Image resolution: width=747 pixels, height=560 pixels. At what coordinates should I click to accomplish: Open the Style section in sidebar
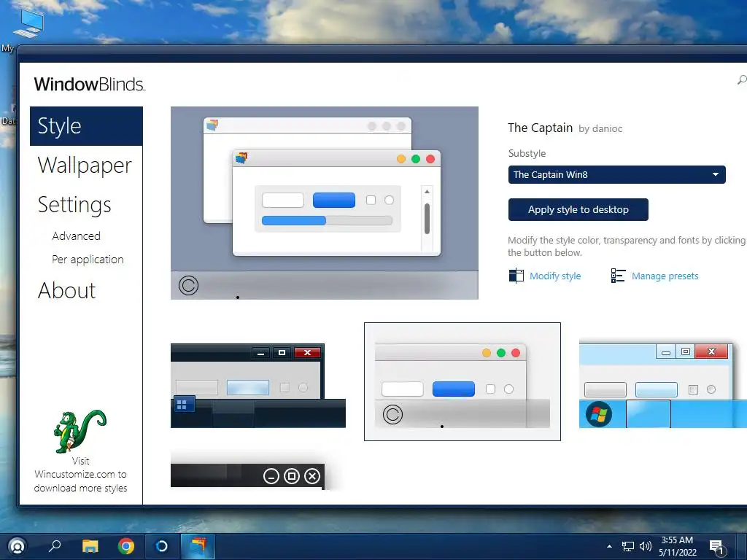[x=86, y=126]
